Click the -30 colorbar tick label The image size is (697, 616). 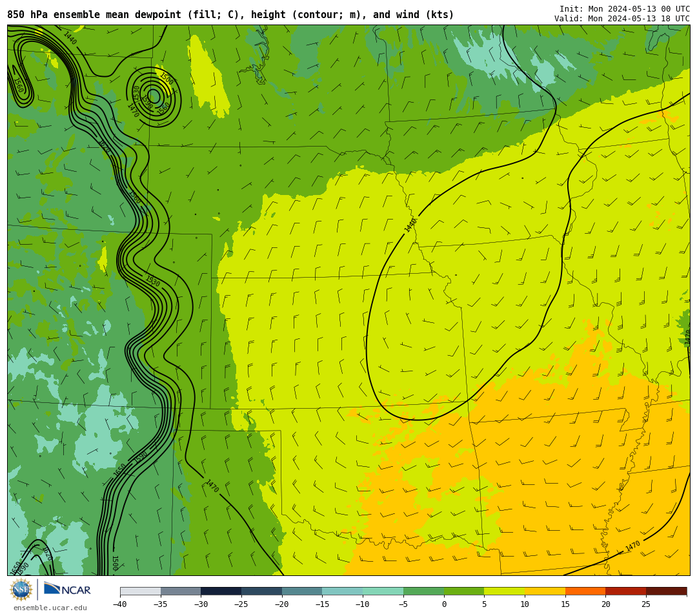pos(201,604)
